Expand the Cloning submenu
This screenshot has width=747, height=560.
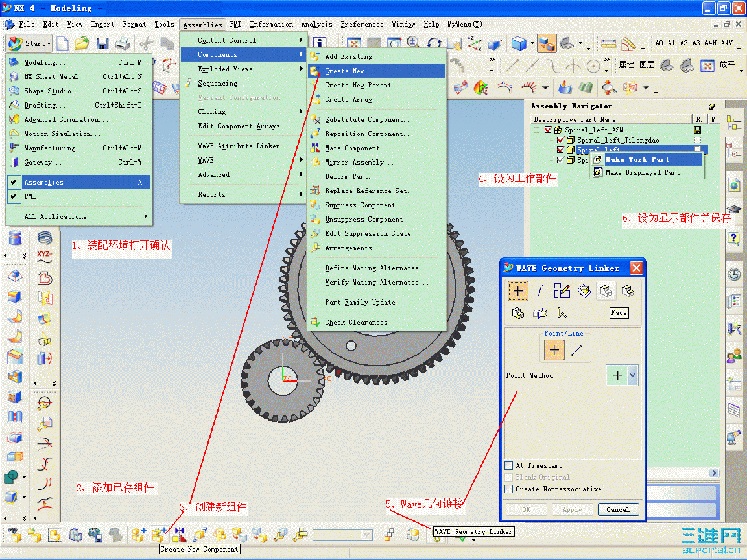pos(243,112)
